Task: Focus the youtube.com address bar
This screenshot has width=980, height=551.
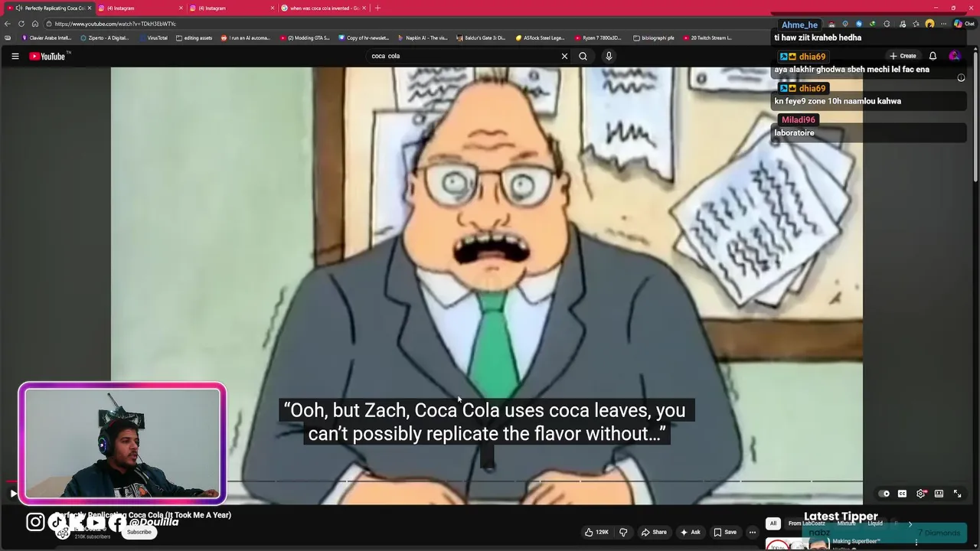Action: click(406, 24)
